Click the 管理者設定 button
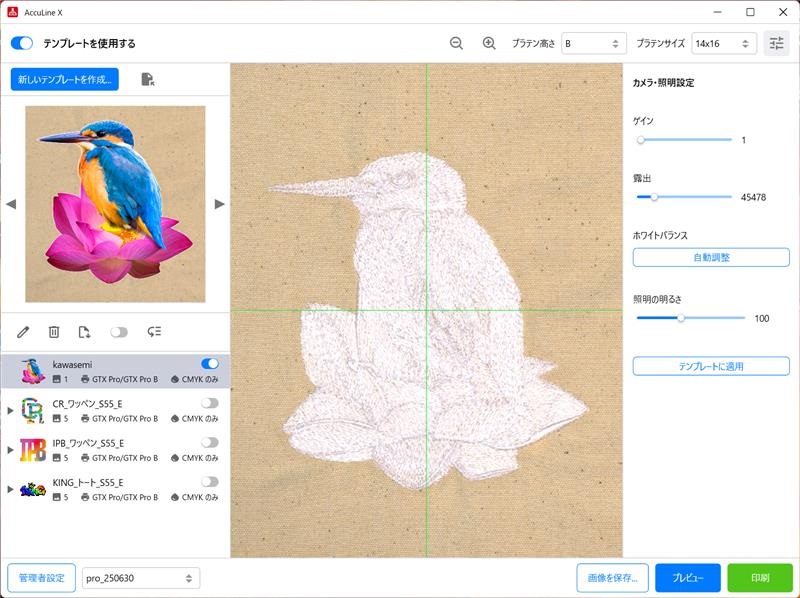Viewport: 800px width, 598px height. point(41,578)
